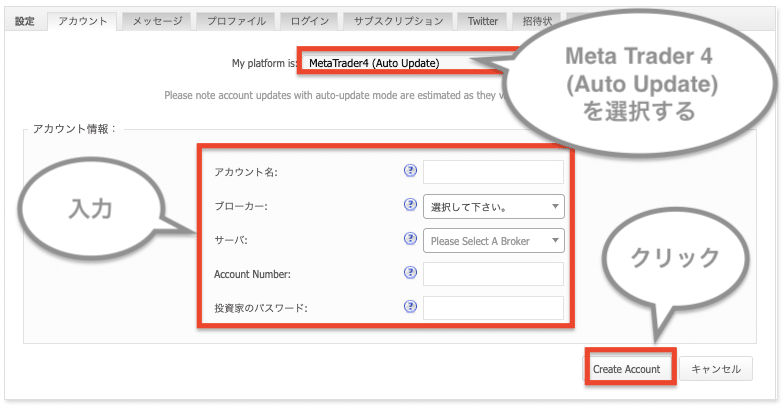Click the '投資家のパスワード:' field label

261,308
